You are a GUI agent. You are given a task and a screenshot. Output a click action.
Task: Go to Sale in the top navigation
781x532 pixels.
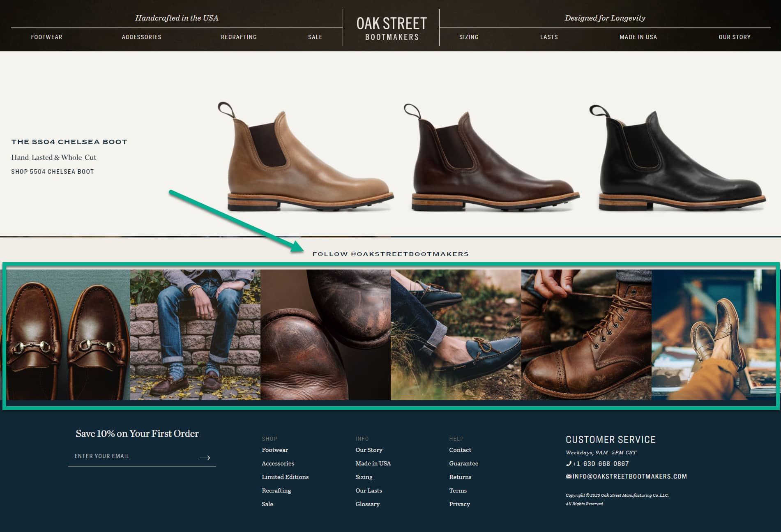(x=315, y=37)
